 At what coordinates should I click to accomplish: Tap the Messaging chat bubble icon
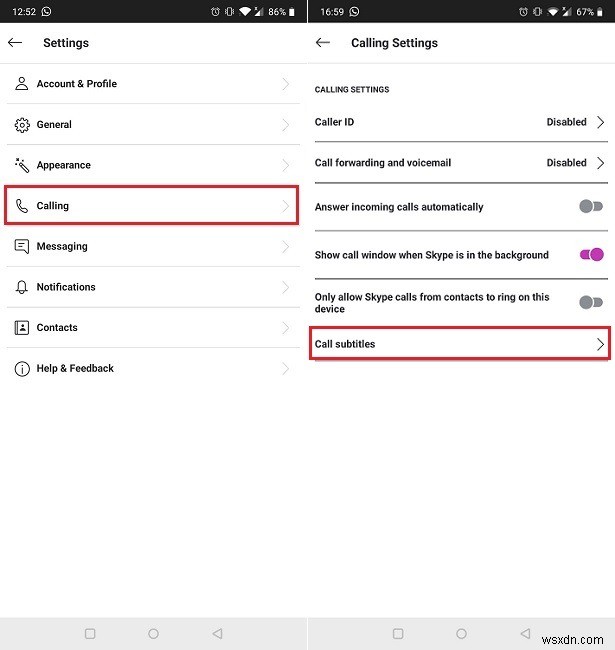[22, 246]
